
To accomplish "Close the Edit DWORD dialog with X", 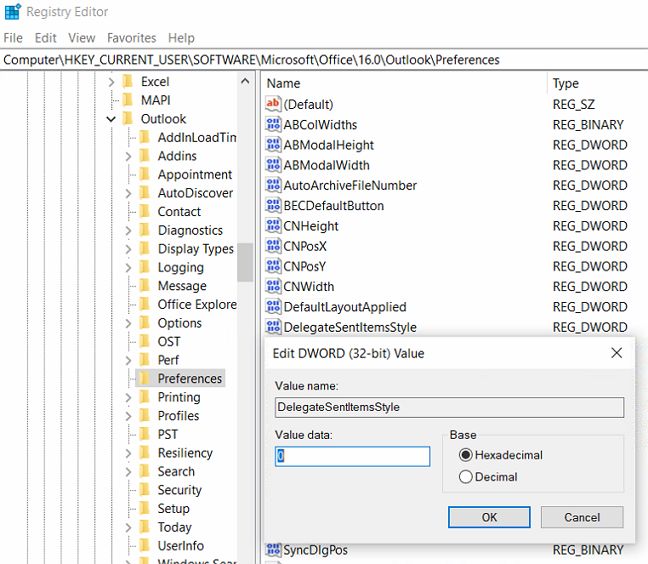I will 617,353.
